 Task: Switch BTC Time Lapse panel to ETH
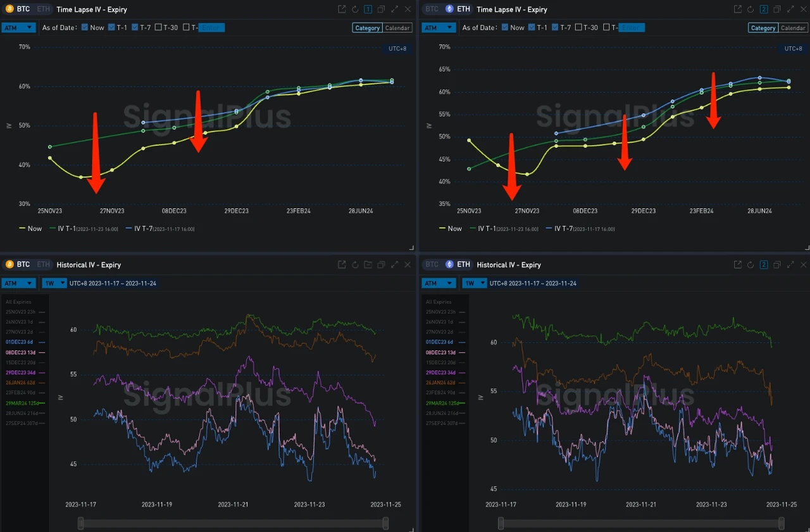pyautogui.click(x=43, y=9)
